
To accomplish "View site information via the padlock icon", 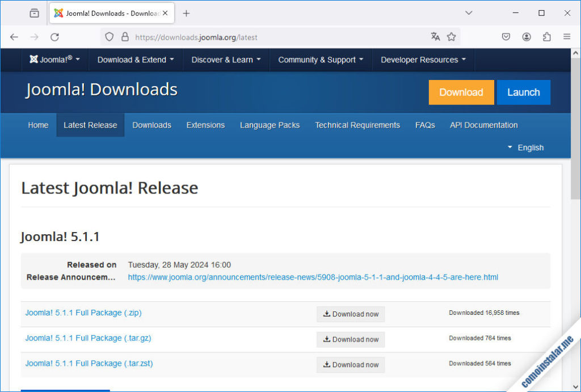I will [125, 36].
